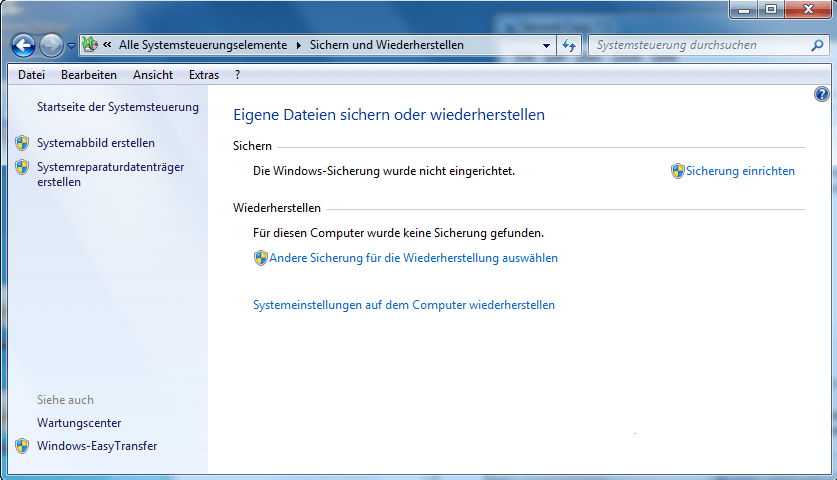
Task: Open the Ansicht menu
Action: [x=152, y=75]
